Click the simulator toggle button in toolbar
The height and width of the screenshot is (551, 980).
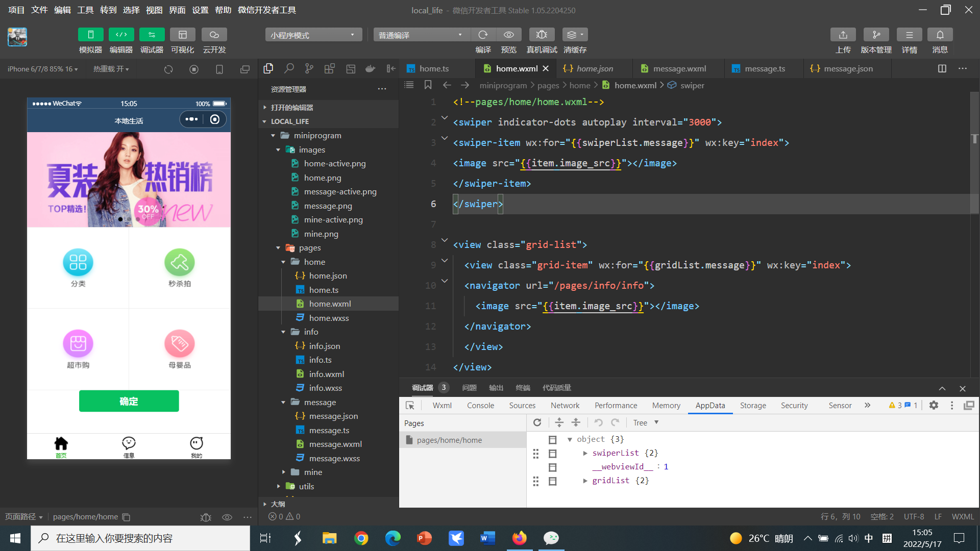[90, 35]
